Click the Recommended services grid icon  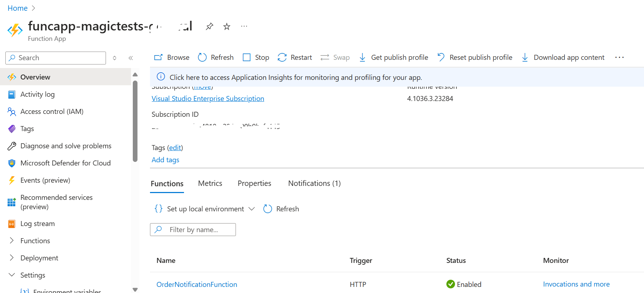click(12, 202)
